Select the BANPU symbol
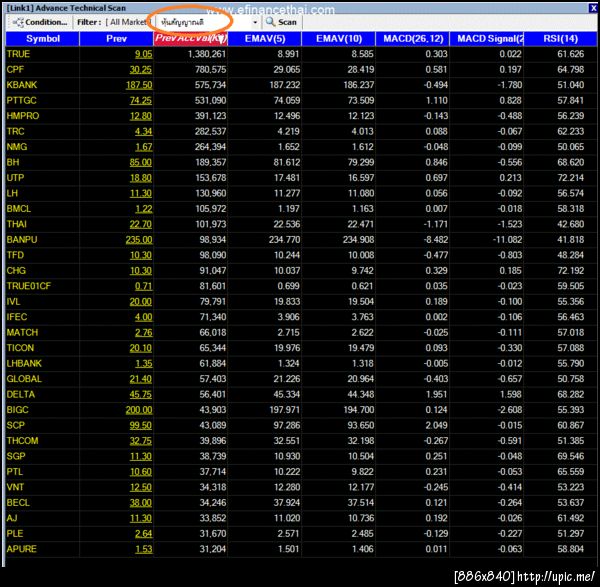This screenshot has width=600, height=587. click(22, 240)
